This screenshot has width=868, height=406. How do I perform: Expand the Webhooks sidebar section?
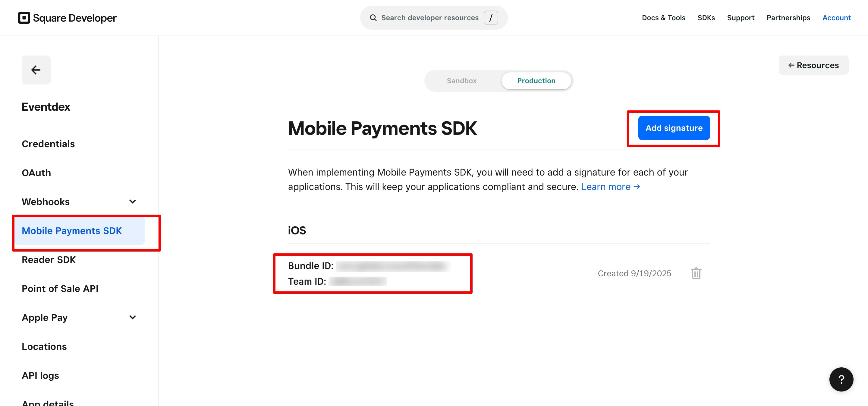pos(132,202)
